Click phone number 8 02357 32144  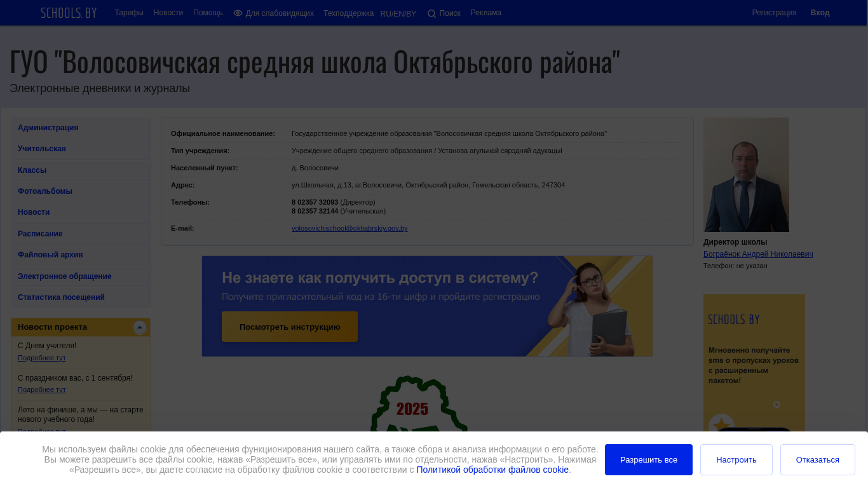pos(315,211)
